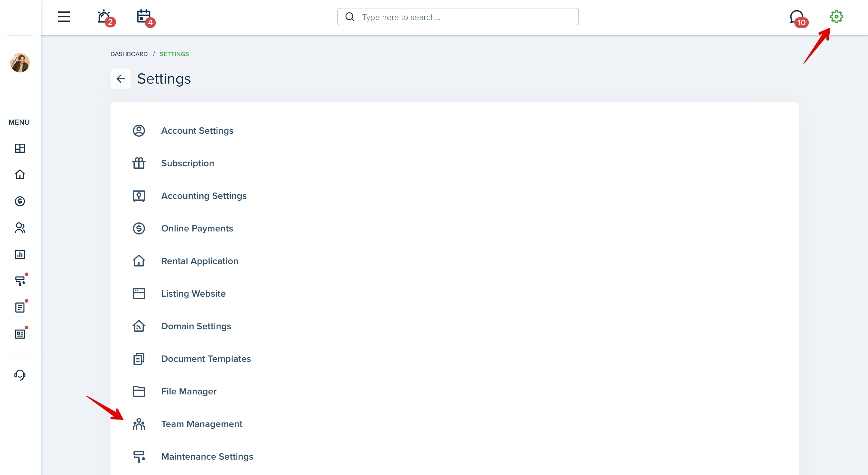This screenshot has width=868, height=475.
Task: Click the user profile avatar
Action: [20, 62]
